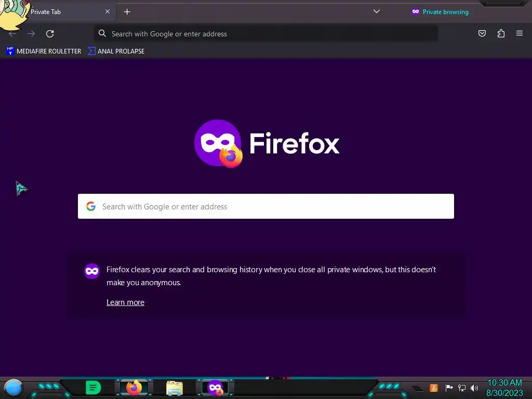Close the Private Tab
The height and width of the screenshot is (399, 532).
coord(108,11)
